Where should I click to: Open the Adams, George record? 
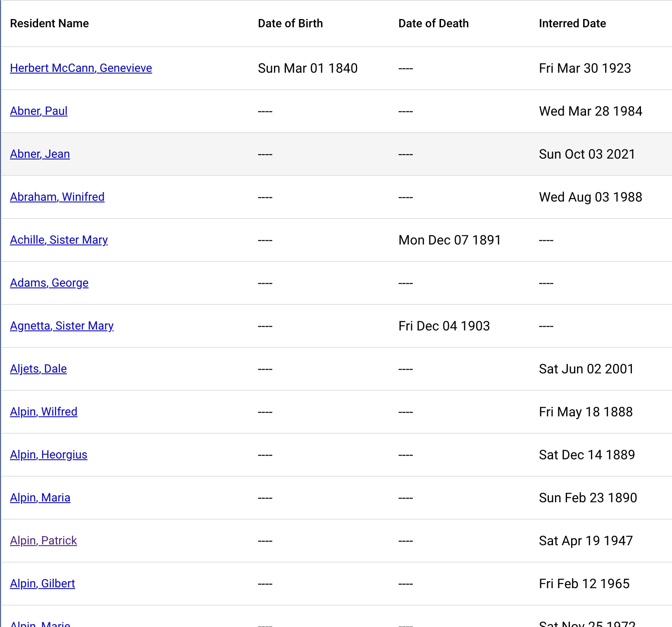point(49,283)
